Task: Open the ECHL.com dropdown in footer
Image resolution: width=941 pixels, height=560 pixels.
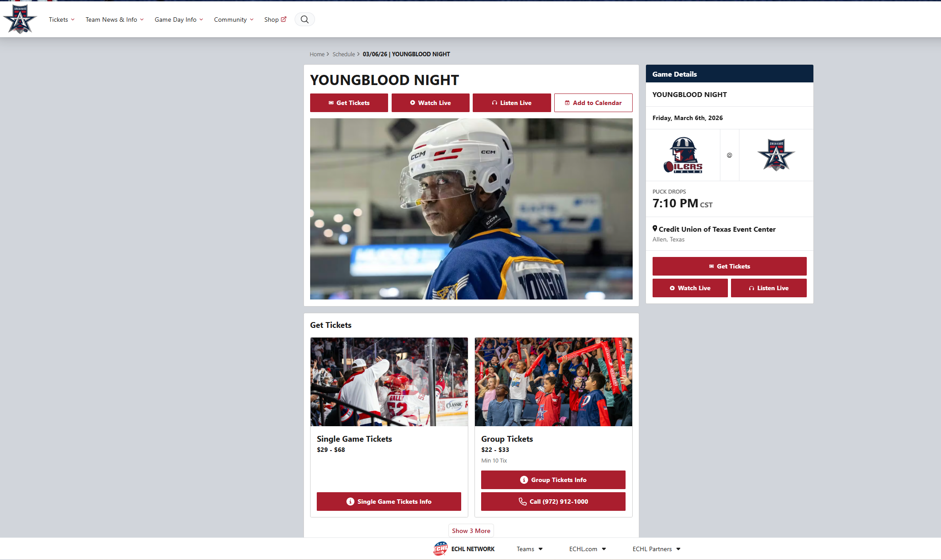Action: [x=587, y=549]
